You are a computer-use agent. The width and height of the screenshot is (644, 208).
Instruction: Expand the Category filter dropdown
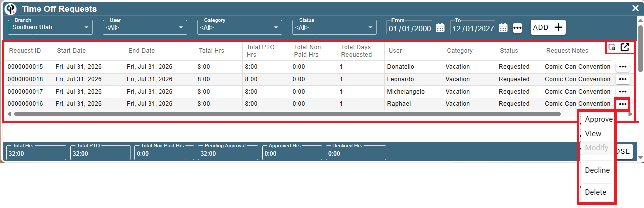click(240, 27)
